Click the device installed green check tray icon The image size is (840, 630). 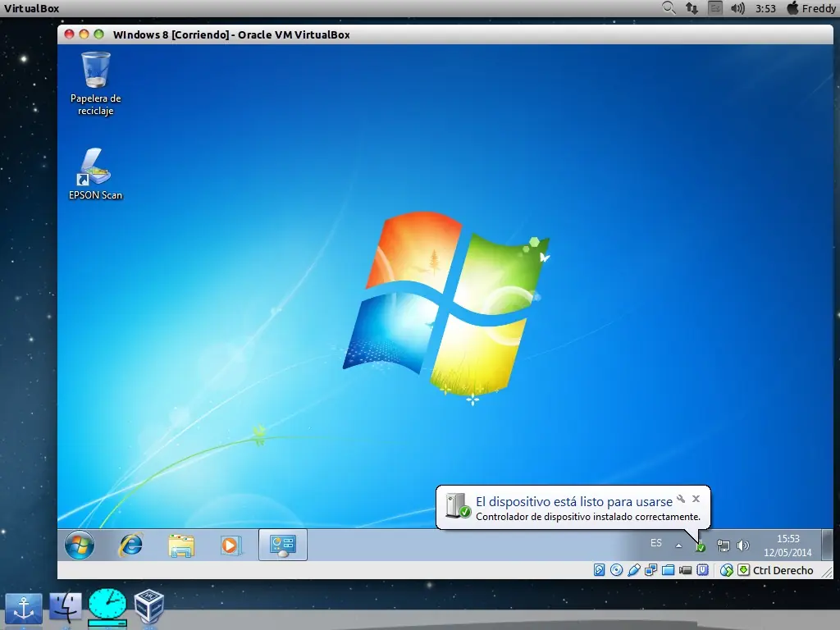click(x=701, y=547)
